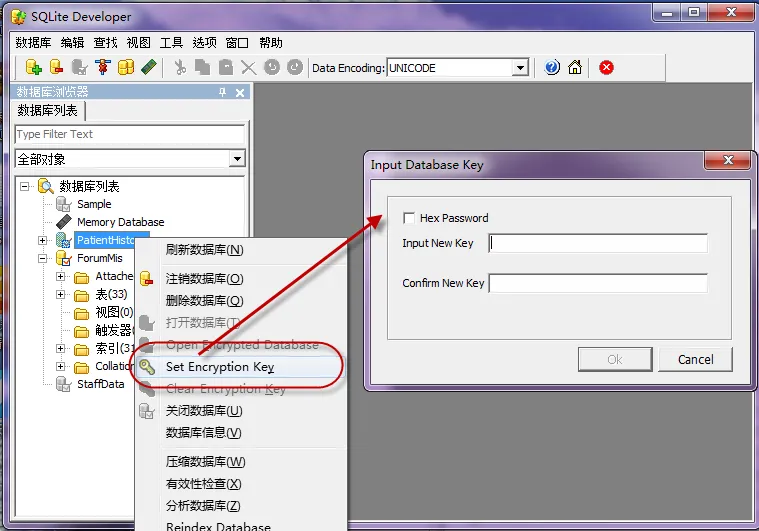759x531 pixels.
Task: Choose 有效性检查(X) from context menu
Action: pyautogui.click(x=241, y=484)
